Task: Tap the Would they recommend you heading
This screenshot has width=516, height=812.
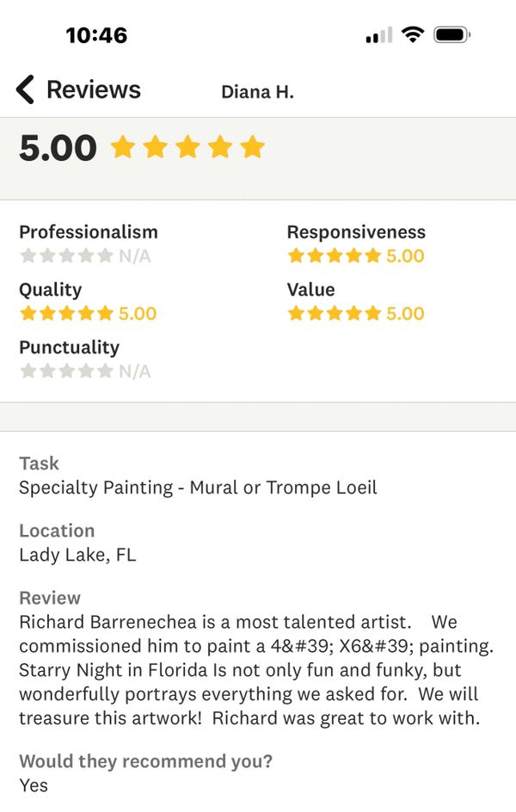Action: coord(145,761)
